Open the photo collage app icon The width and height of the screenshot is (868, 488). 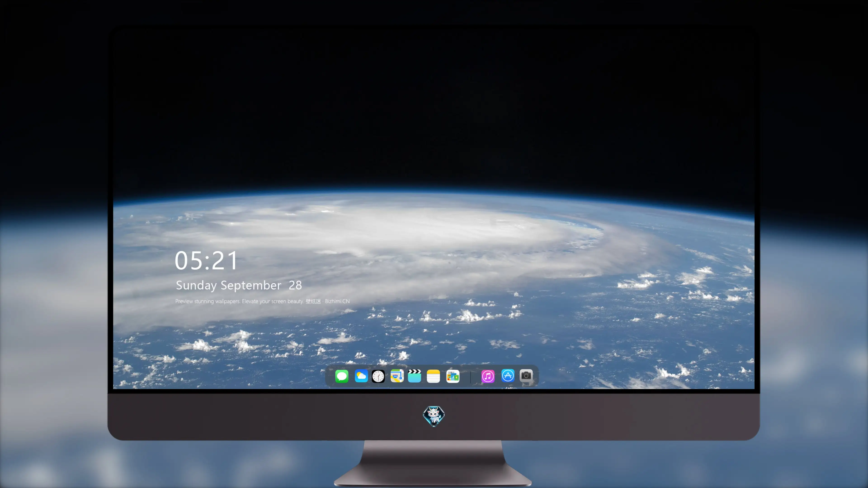click(x=453, y=376)
